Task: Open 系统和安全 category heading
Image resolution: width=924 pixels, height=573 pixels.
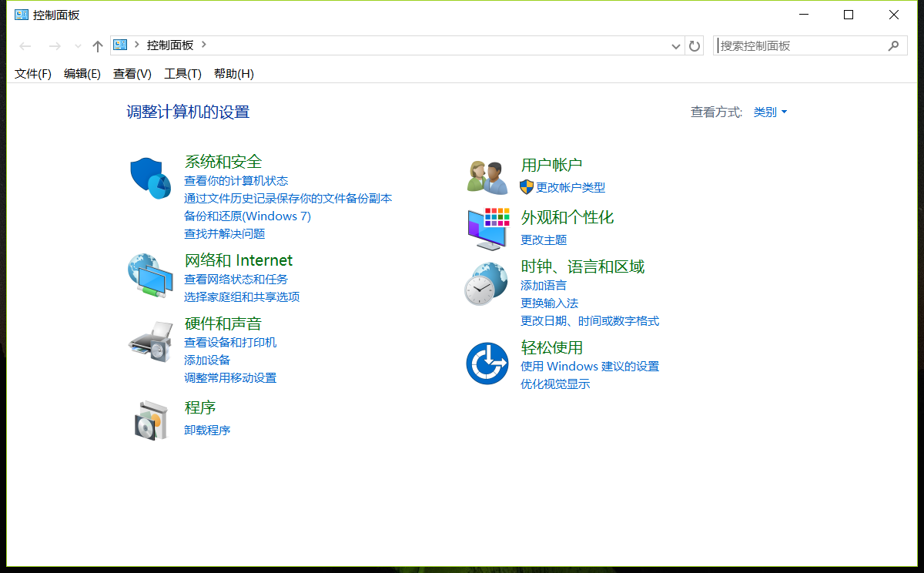Action: (223, 162)
